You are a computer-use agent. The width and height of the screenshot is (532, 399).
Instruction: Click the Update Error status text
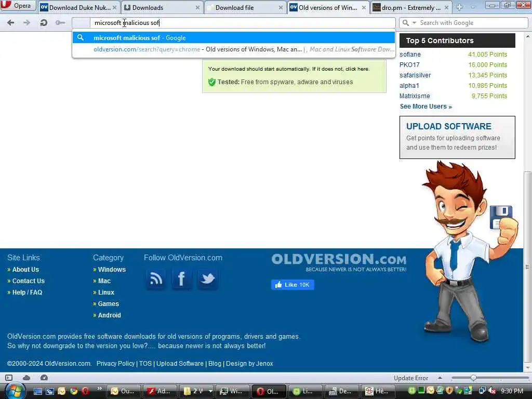pyautogui.click(x=411, y=378)
